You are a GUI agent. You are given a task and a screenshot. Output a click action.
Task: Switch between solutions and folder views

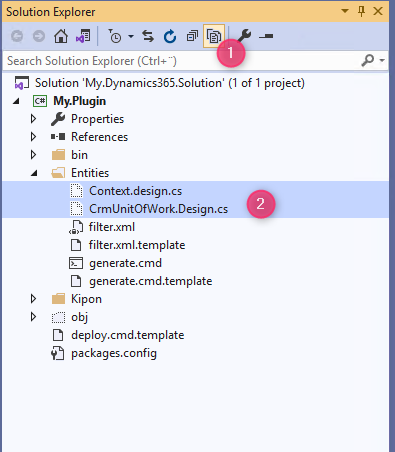coord(83,36)
